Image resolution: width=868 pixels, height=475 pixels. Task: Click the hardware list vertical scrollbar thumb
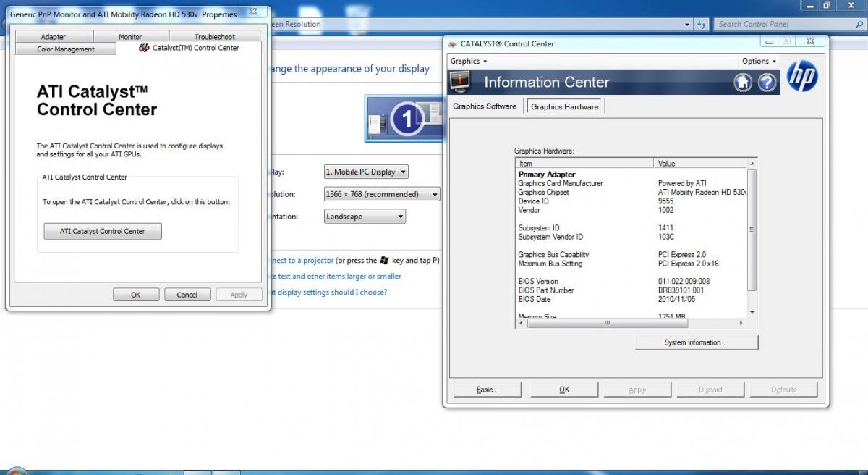[752, 230]
